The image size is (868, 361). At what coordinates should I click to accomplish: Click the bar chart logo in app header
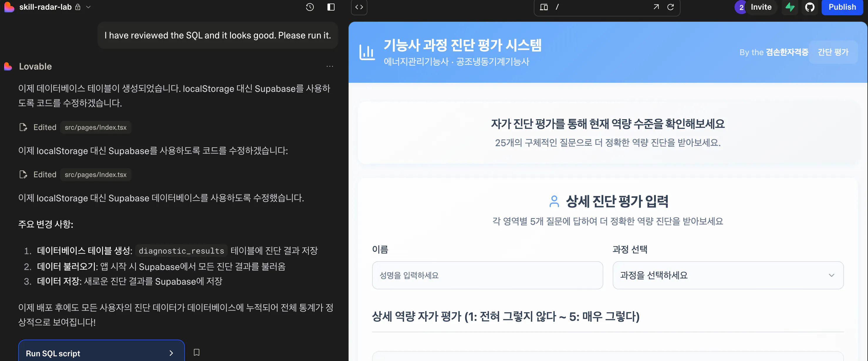point(367,52)
